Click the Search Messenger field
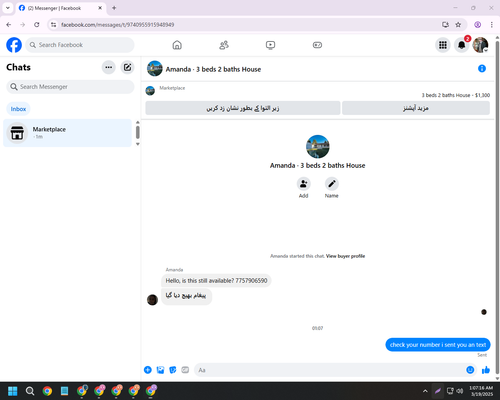Screen dimensions: 500x400 tap(70, 87)
